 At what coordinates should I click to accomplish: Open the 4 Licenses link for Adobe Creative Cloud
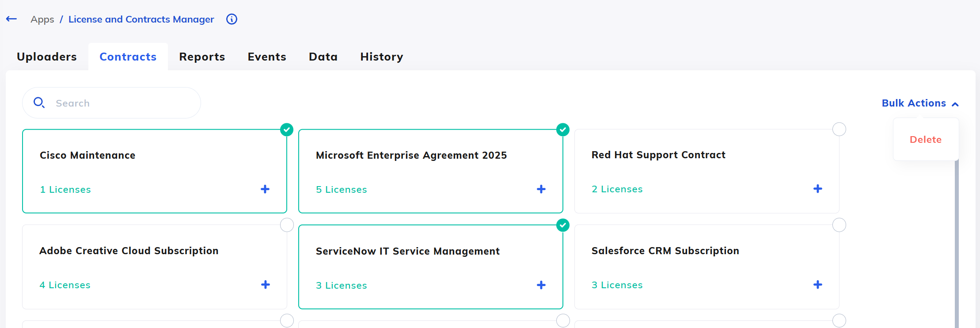click(x=65, y=285)
